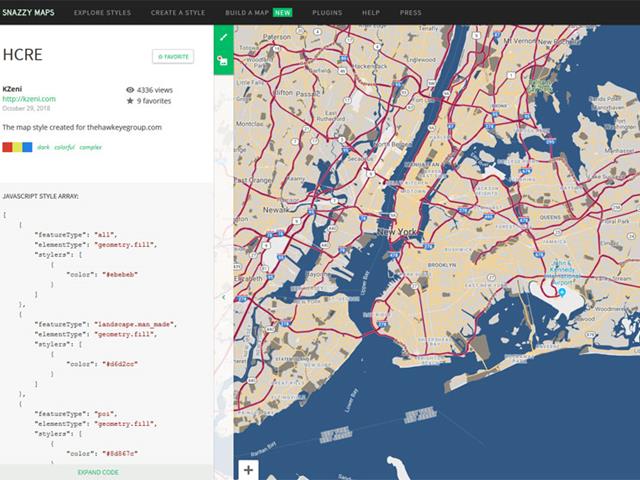Click the blue color swatch
The image size is (640, 480).
coord(27,147)
